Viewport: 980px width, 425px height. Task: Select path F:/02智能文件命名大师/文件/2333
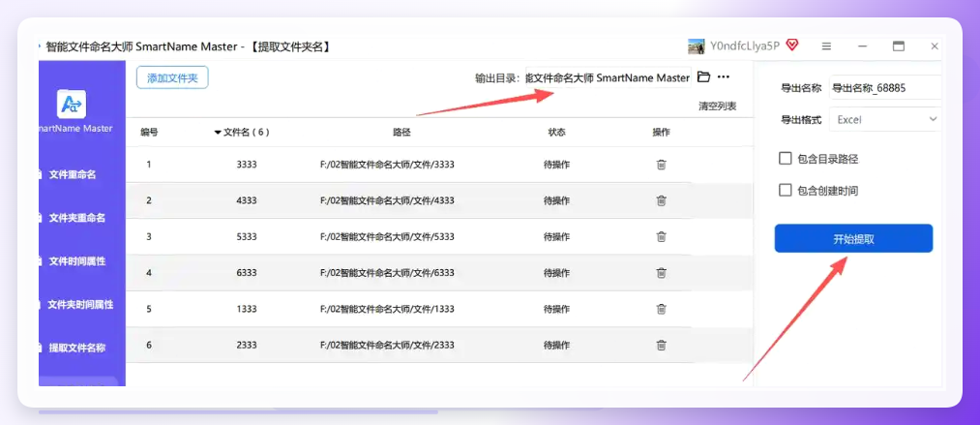[387, 345]
